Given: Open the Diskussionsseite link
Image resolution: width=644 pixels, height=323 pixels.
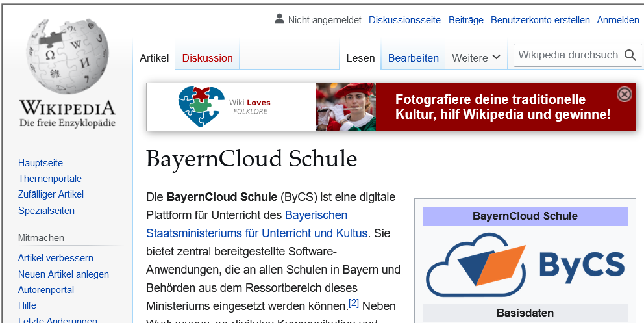Looking at the screenshot, I should coord(404,20).
